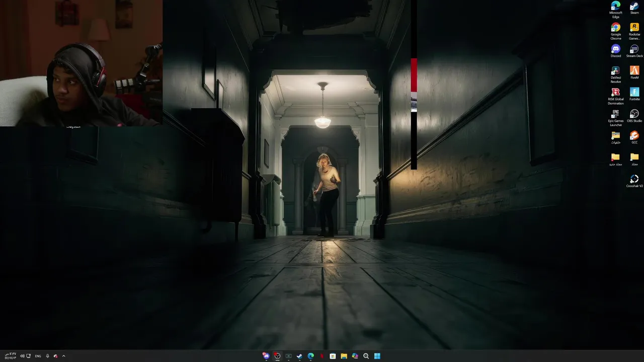Select the مجلد folder on desktop
This screenshot has height=362, width=644.
click(634, 159)
